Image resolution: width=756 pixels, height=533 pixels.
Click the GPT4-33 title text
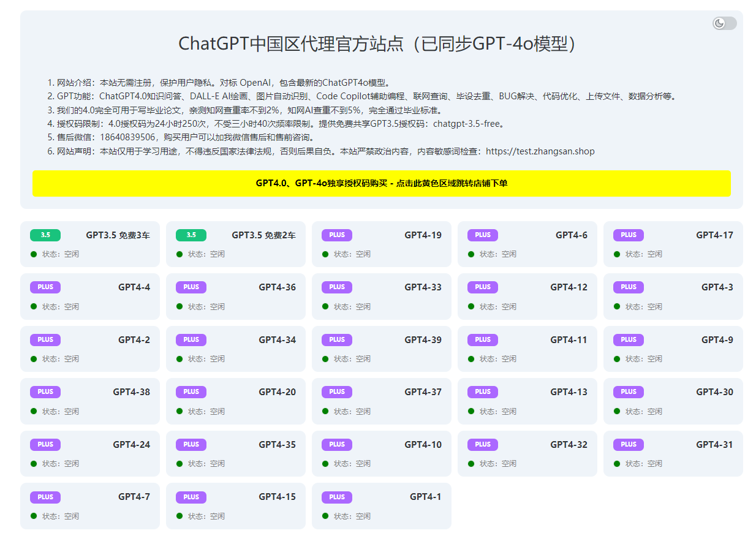pos(423,287)
